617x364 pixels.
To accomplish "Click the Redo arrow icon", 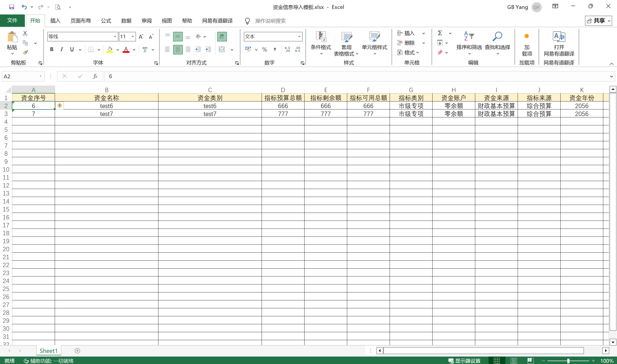I will pyautogui.click(x=41, y=7).
